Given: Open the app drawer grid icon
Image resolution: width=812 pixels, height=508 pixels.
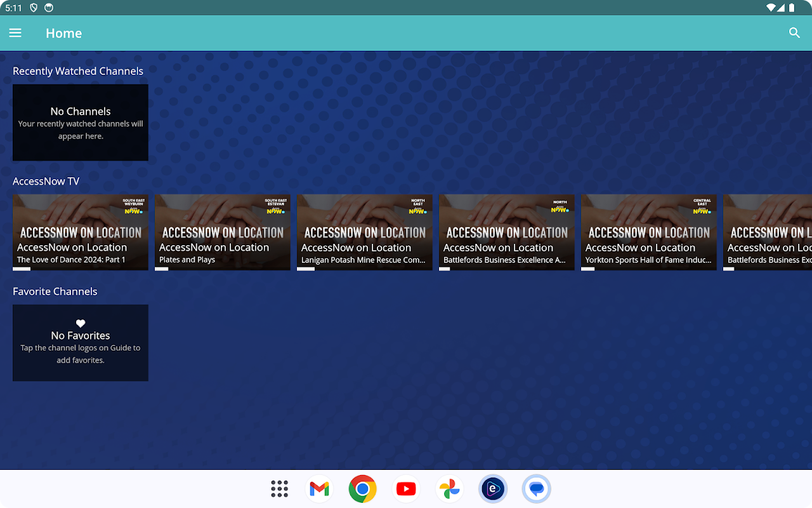Looking at the screenshot, I should (x=279, y=489).
